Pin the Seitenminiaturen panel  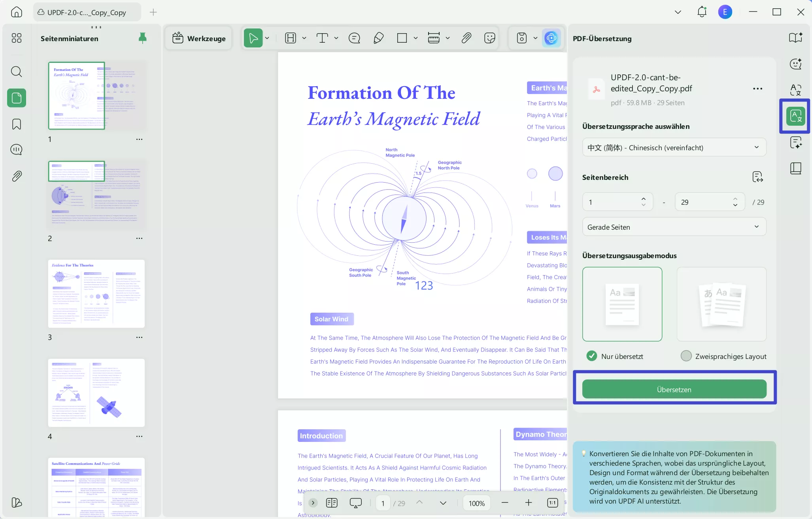pyautogui.click(x=143, y=38)
